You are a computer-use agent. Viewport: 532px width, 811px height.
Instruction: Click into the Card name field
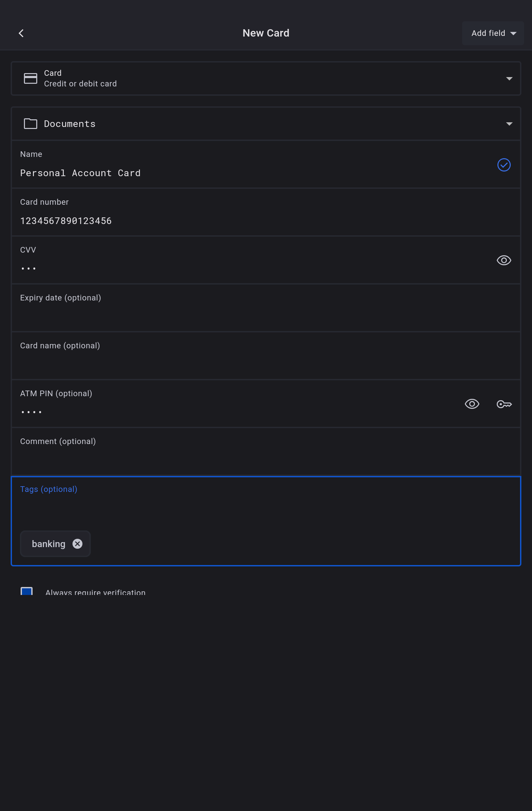click(x=238, y=364)
